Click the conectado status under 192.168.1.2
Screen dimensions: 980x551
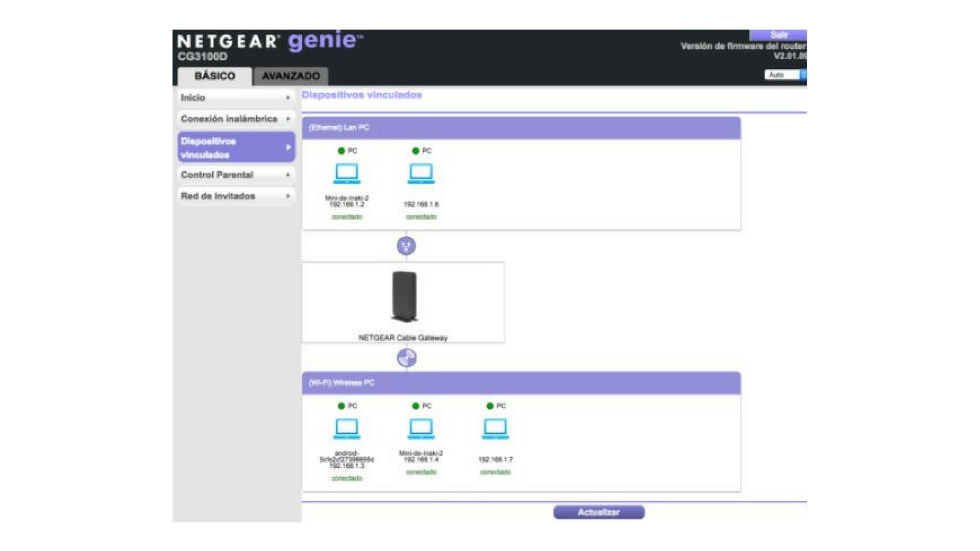[x=347, y=217]
